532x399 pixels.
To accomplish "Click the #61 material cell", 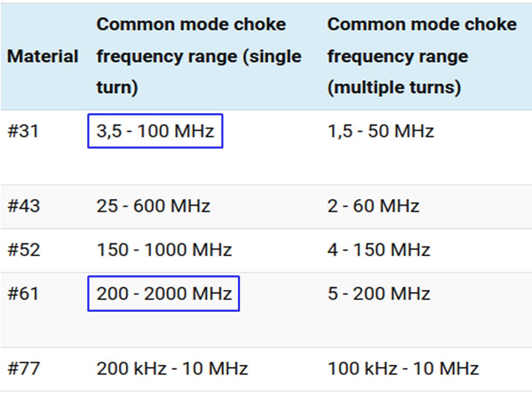I will tap(23, 294).
